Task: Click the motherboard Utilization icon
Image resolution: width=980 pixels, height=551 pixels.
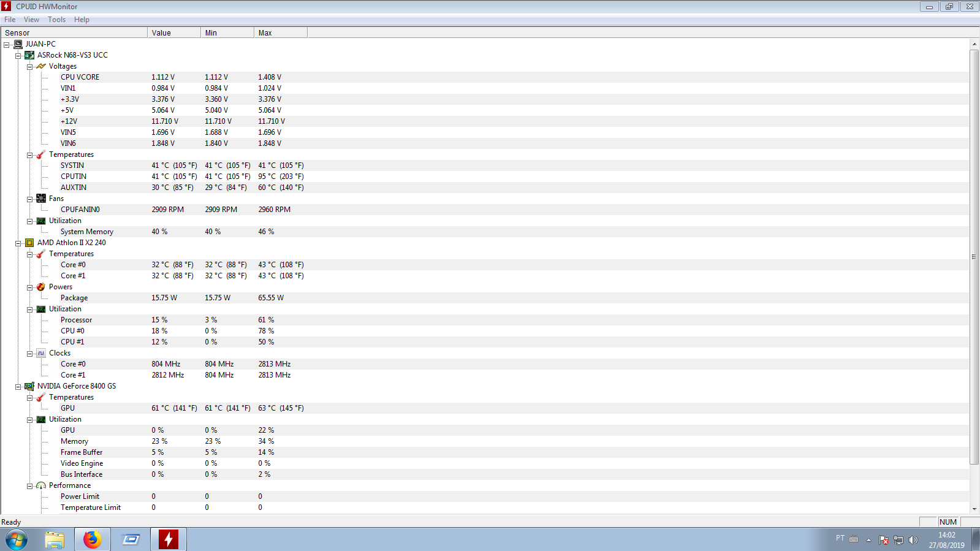Action: pyautogui.click(x=41, y=221)
